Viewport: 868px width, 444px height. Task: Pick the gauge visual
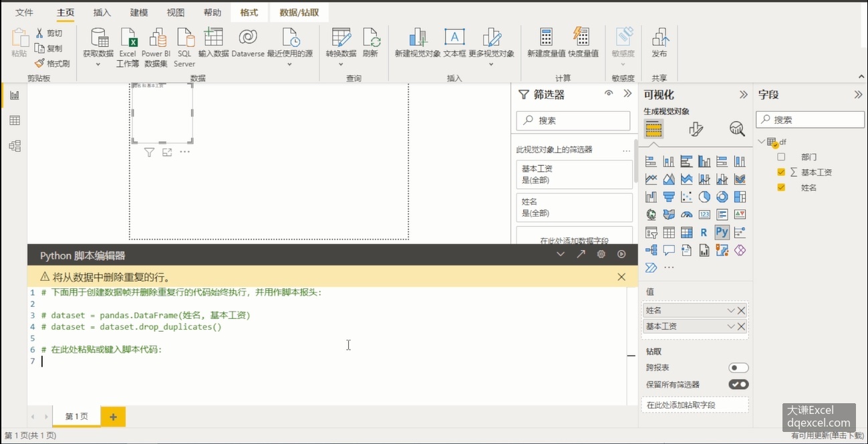[x=686, y=215]
